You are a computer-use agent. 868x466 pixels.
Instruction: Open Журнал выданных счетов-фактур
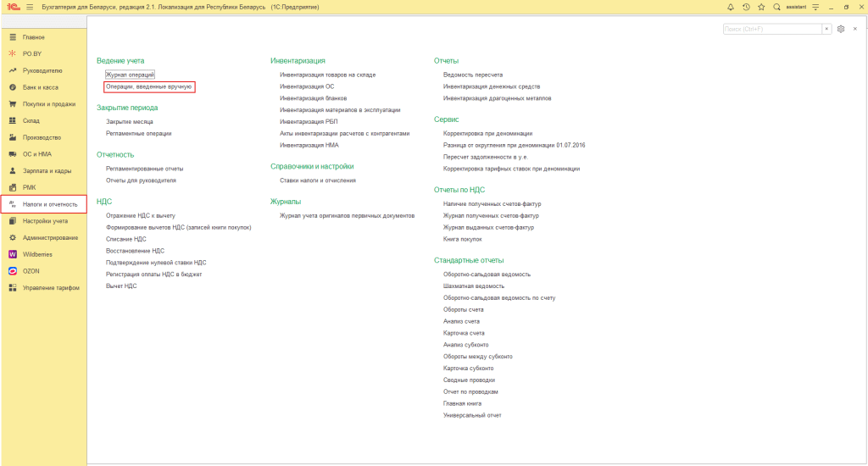[x=488, y=227]
